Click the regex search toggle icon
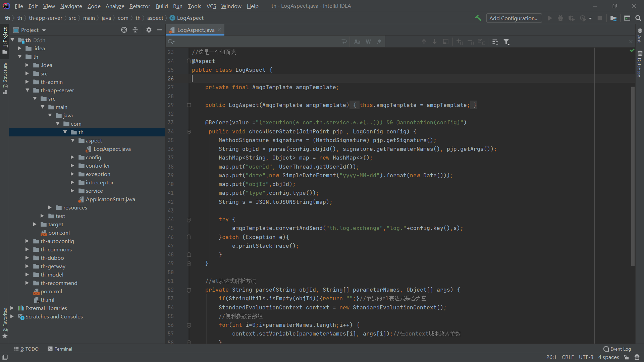This screenshot has width=644, height=362. click(379, 42)
